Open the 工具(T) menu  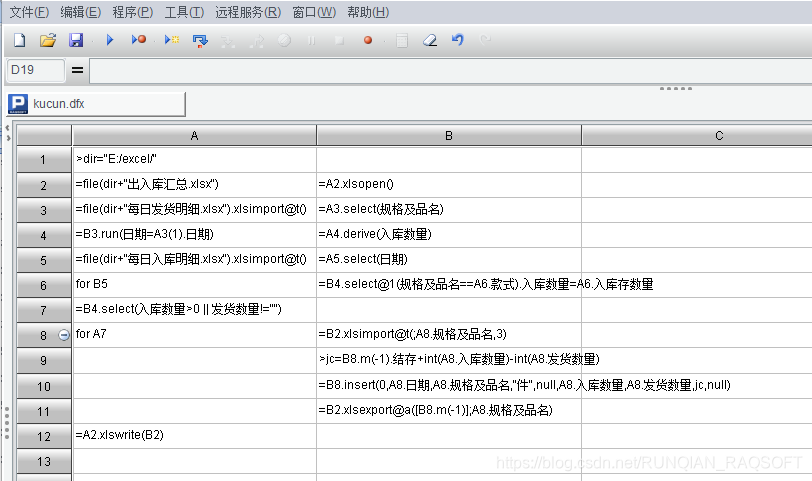[x=184, y=12]
